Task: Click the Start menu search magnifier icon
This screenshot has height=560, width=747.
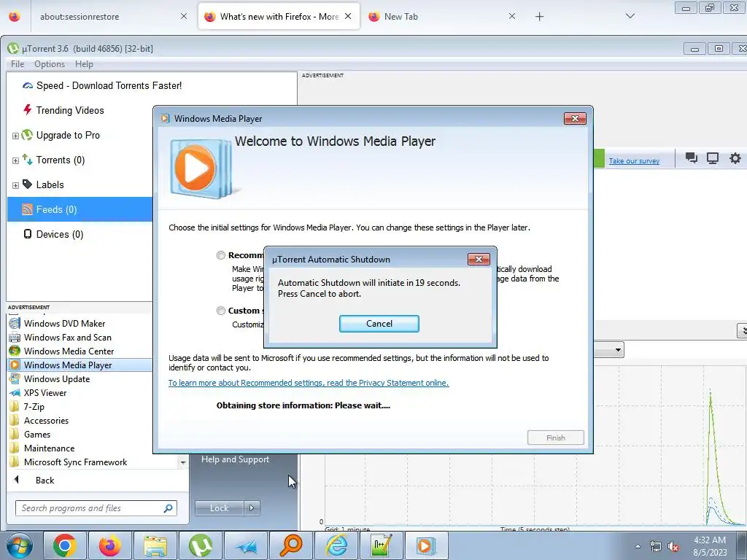Action: click(168, 508)
